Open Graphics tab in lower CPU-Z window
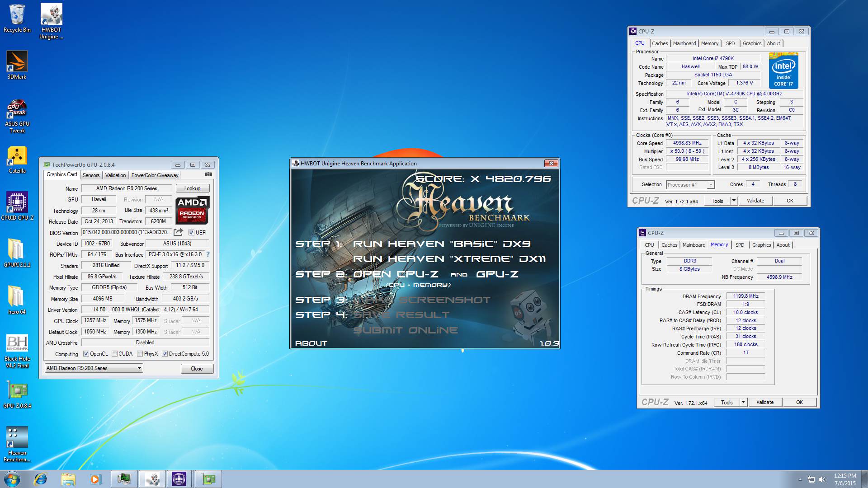This screenshot has height=488, width=868. [x=761, y=245]
